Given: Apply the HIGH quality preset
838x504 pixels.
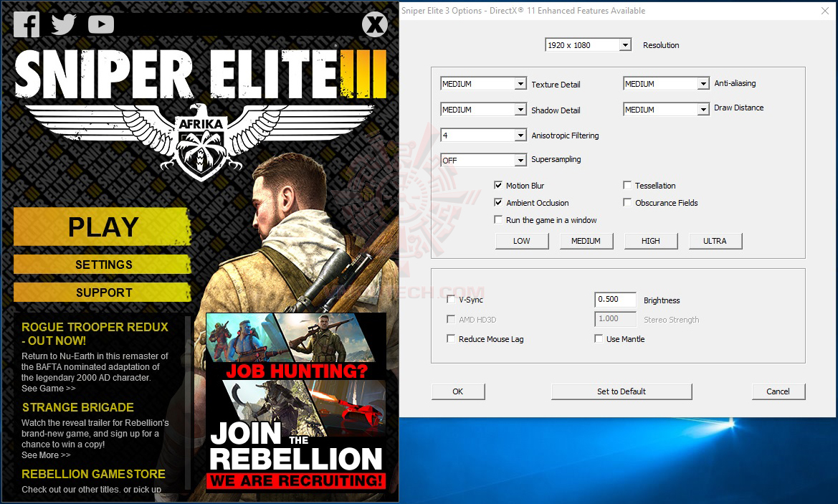Looking at the screenshot, I should tap(650, 241).
